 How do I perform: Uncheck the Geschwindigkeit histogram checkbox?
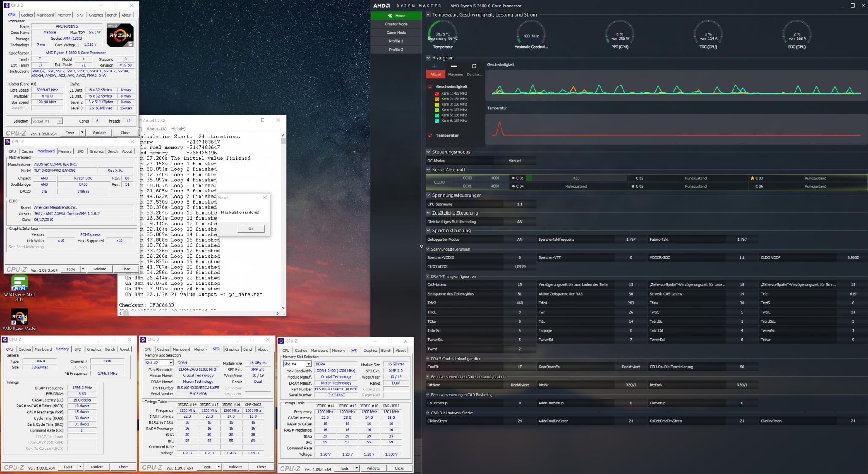(430, 87)
